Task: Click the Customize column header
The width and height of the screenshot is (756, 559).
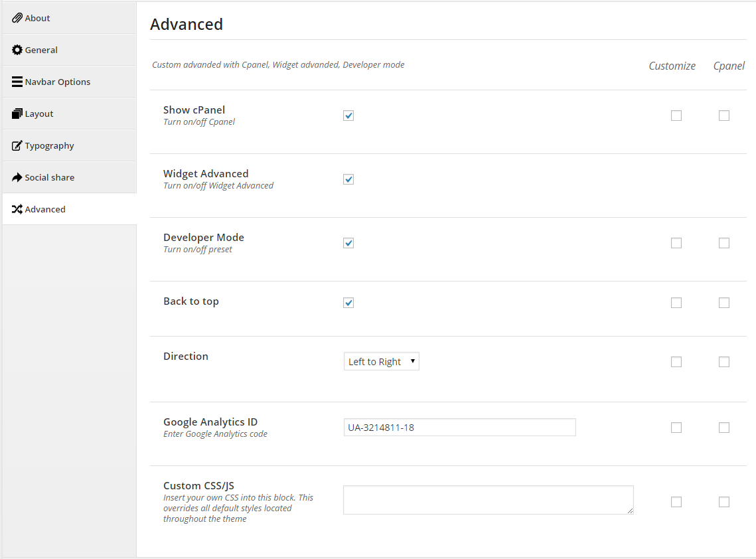Action: tap(672, 66)
